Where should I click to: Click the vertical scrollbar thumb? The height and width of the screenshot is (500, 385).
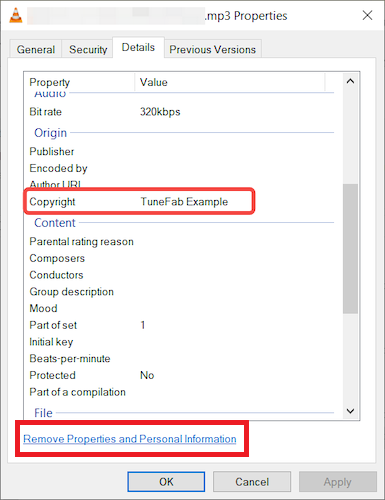(350, 248)
